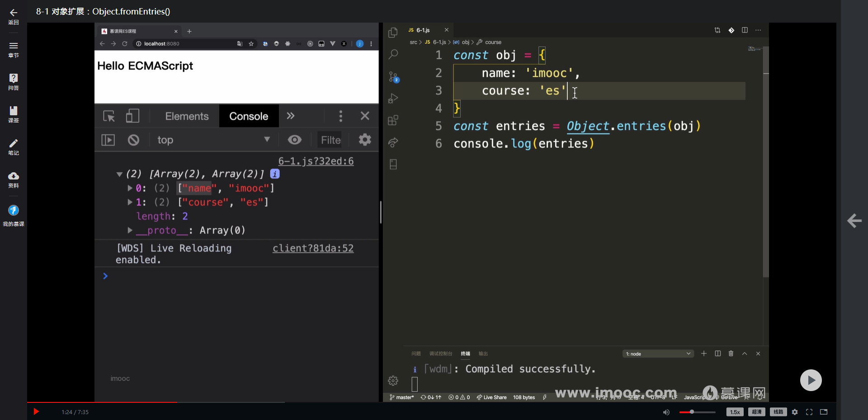Image resolution: width=868 pixels, height=420 pixels.
Task: Split the VS Code editor
Action: pos(745,30)
